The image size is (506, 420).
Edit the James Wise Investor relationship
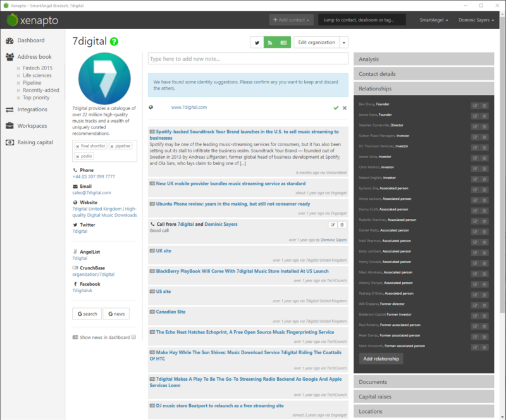475,158
